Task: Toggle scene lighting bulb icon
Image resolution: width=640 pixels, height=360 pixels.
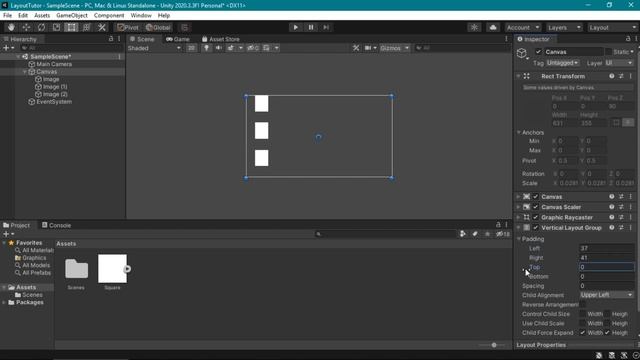Action: [207, 48]
